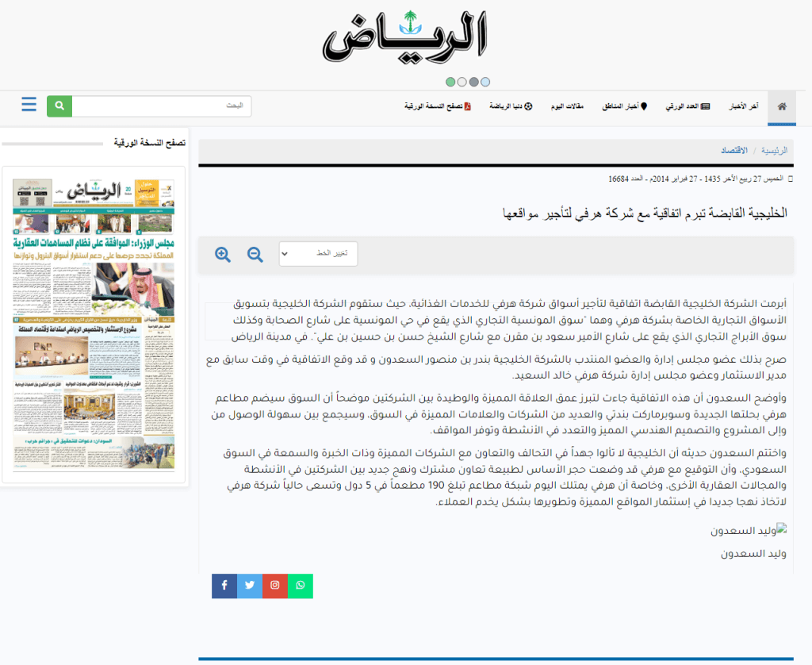Click the article headline الخليجية القابضة

point(645,213)
